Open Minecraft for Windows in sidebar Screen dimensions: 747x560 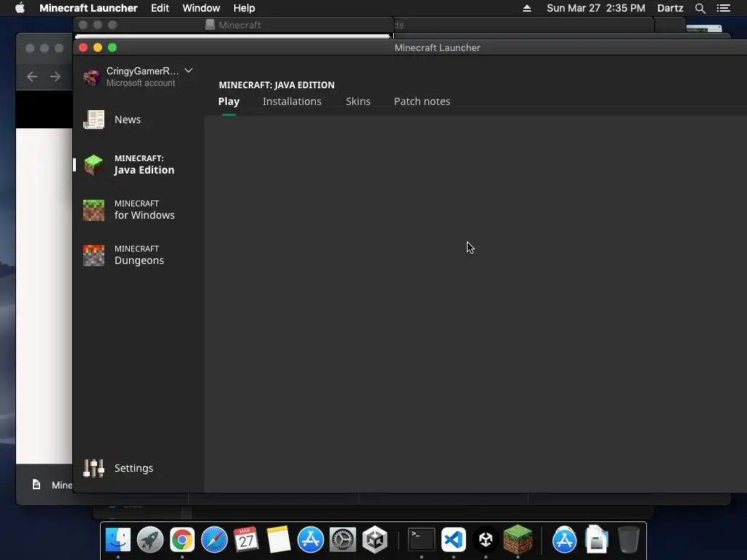[129, 210]
